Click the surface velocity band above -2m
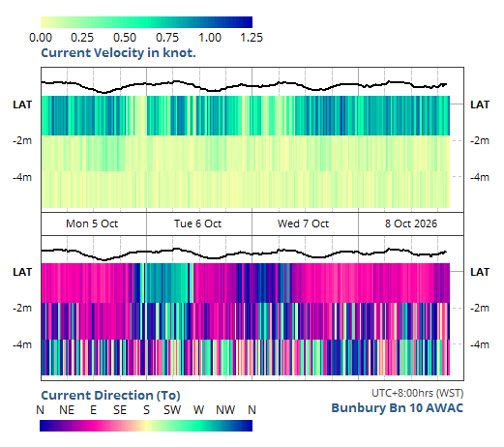The height and width of the screenshot is (447, 504). pos(246,115)
